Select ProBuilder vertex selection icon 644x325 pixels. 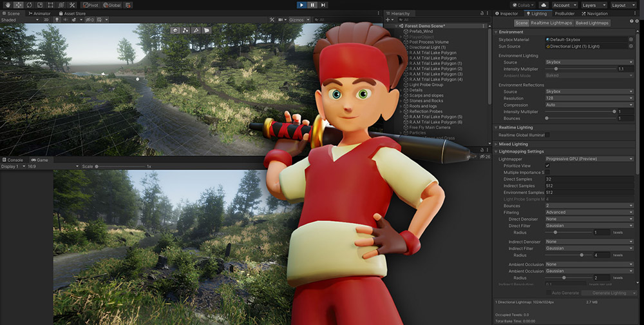[185, 30]
